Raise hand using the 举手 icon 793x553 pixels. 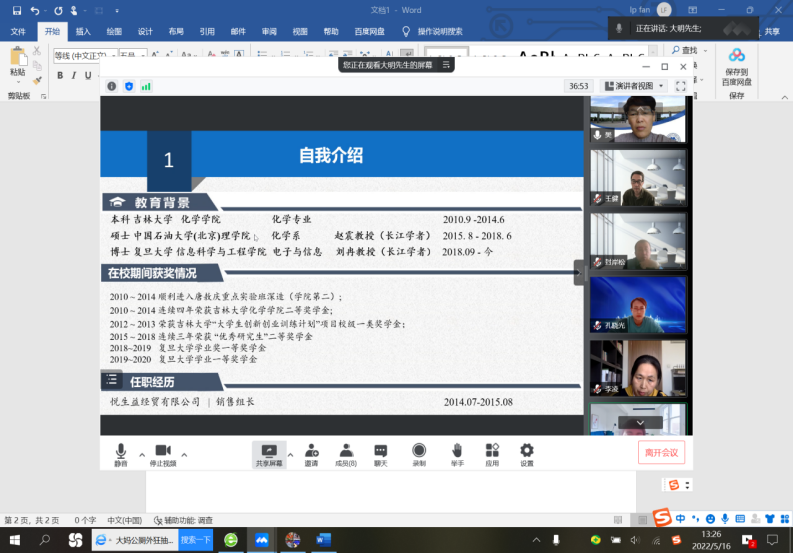(x=456, y=452)
